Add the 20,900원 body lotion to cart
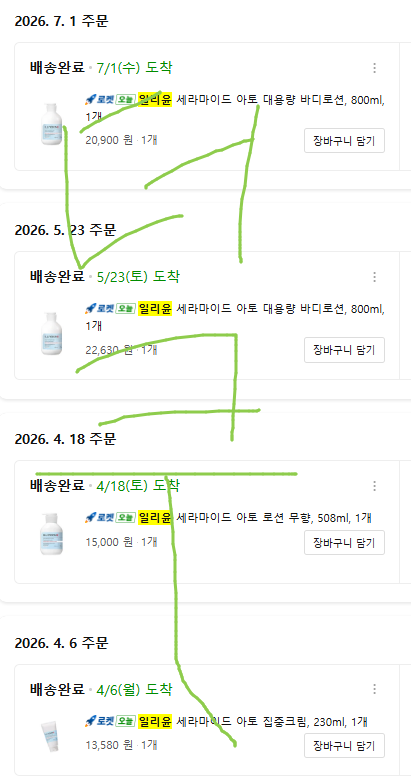Viewport: 411px width, 781px height. point(344,141)
